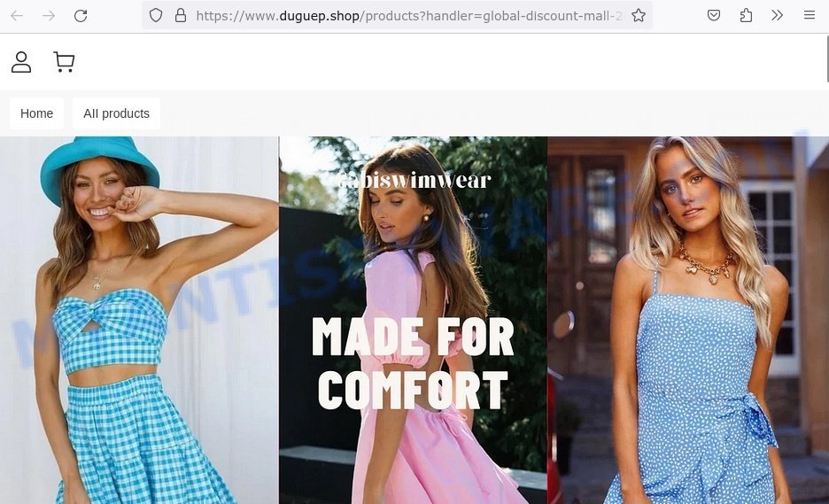This screenshot has height=504, width=829.
Task: Click the browser forward arrow
Action: [x=49, y=16]
